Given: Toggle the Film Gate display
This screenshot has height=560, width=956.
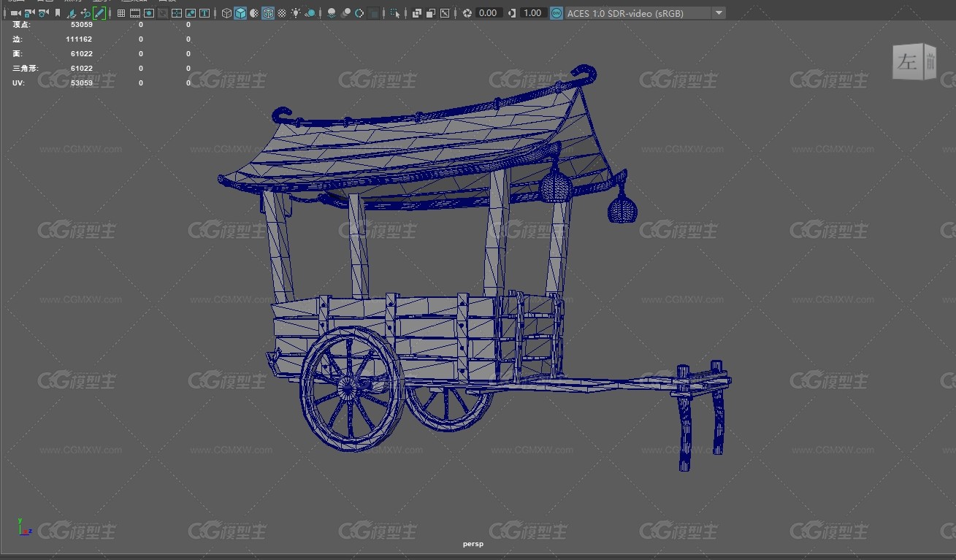Looking at the screenshot, I should coord(135,13).
